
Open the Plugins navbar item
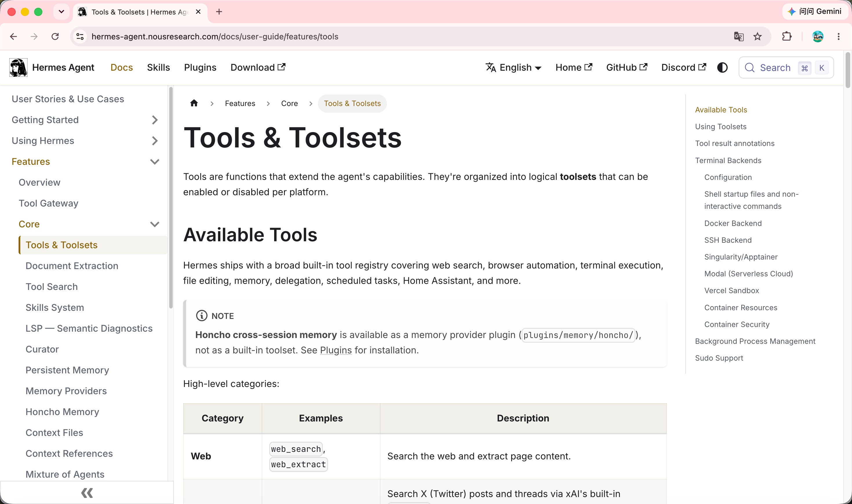(200, 67)
